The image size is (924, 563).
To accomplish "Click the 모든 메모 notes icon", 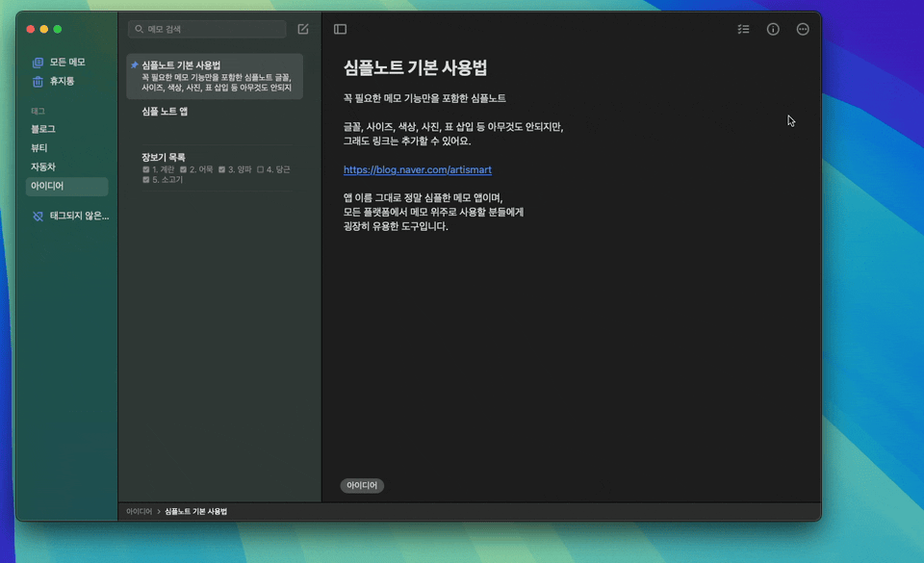I will tap(38, 62).
